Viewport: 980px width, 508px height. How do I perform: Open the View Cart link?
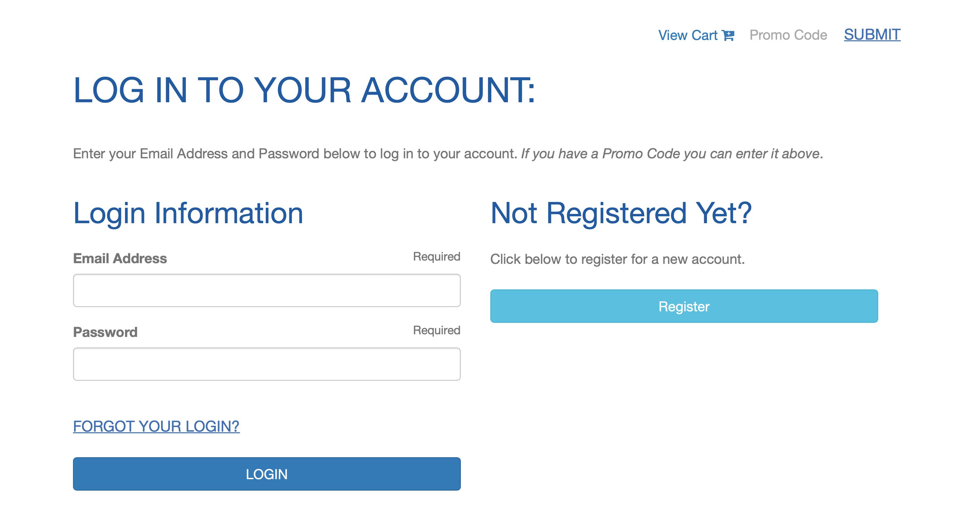[x=696, y=35]
